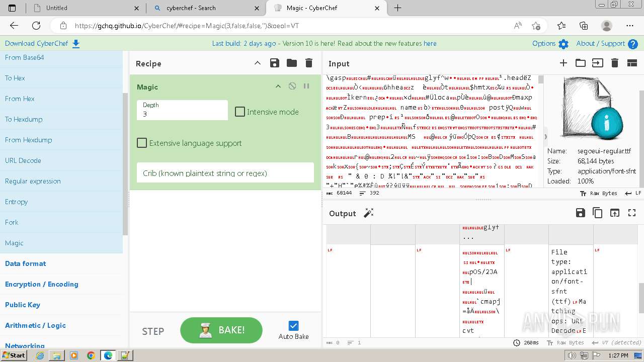Click the Crib plaintext input field
Image resolution: width=644 pixels, height=362 pixels.
click(225, 172)
